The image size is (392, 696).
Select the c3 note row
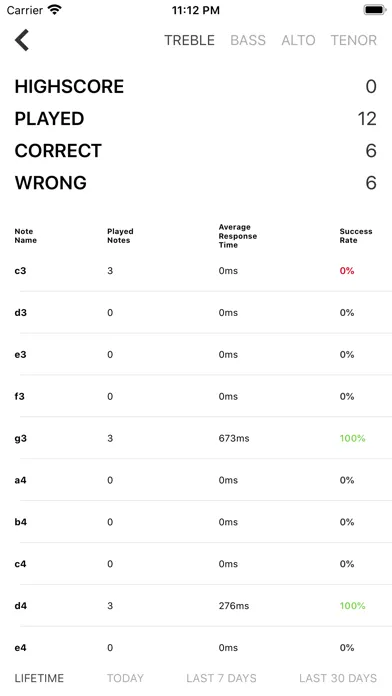[196, 271]
